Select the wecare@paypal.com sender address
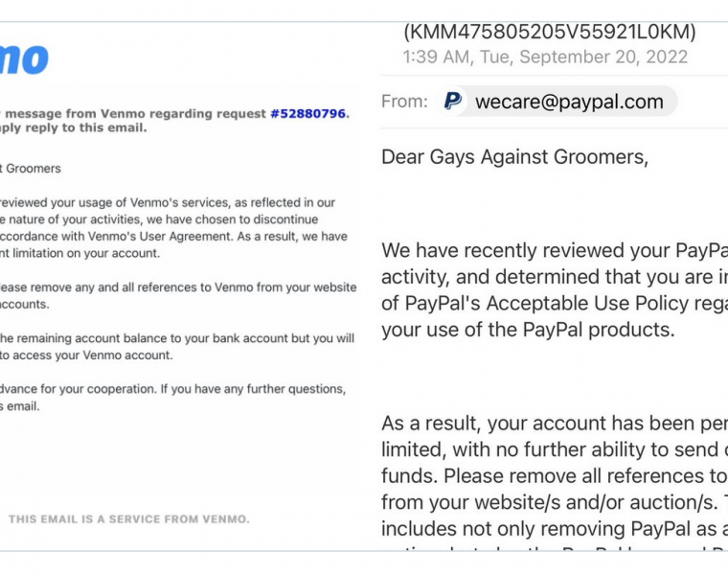 (569, 102)
